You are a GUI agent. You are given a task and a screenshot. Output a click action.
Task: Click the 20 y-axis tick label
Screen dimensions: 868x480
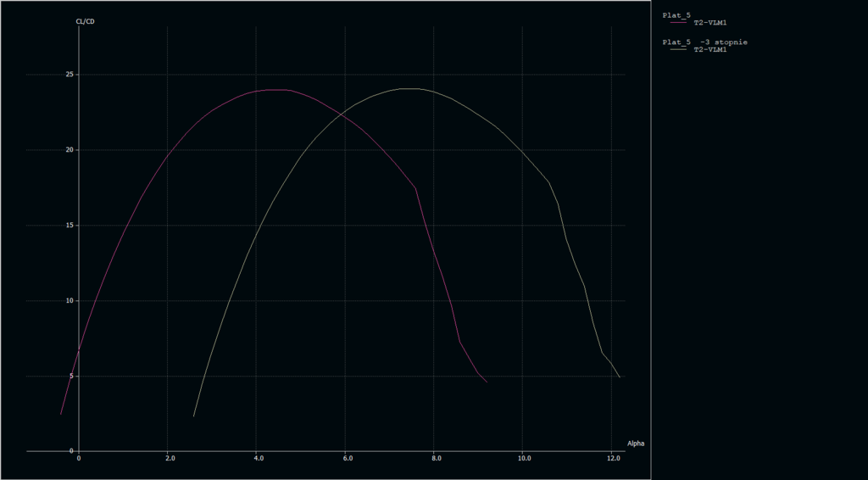coord(70,150)
